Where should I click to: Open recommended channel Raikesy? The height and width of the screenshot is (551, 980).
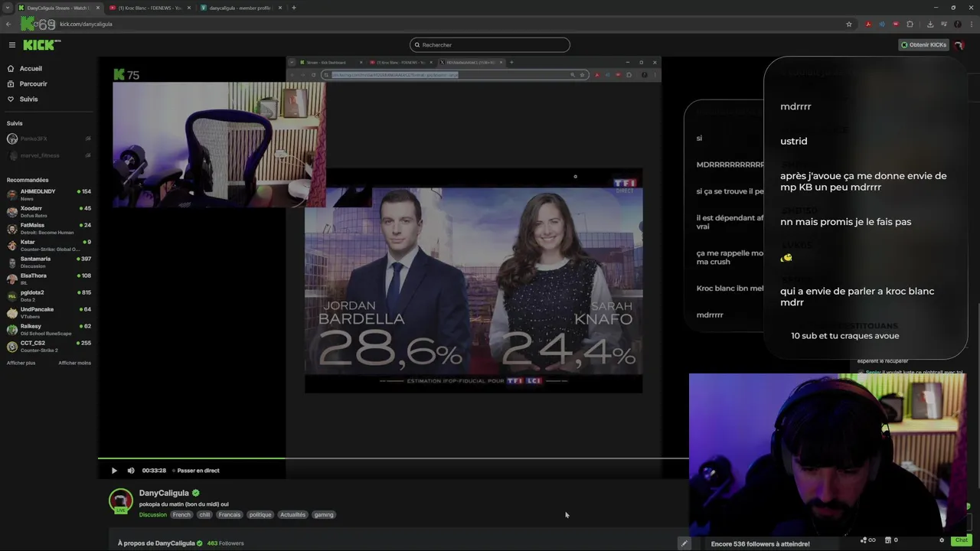49,329
